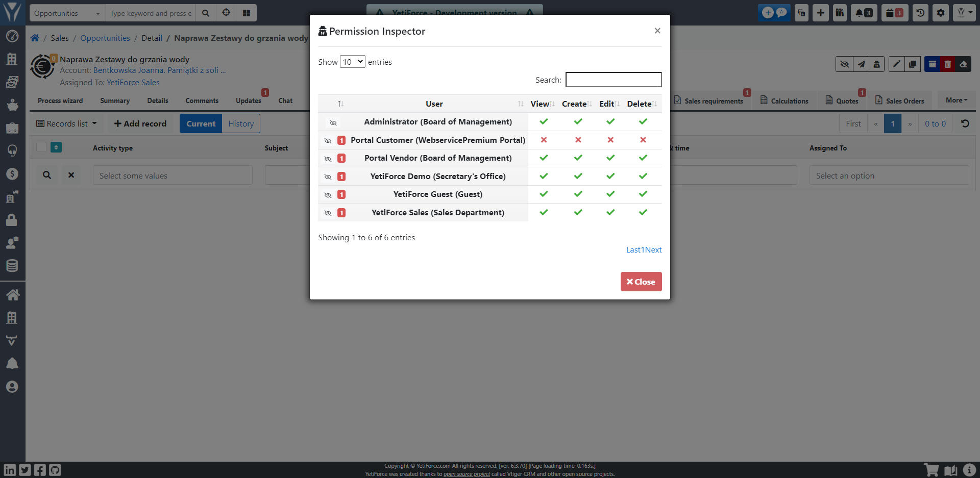Open Opportunities breadcrumb link

coord(105,38)
